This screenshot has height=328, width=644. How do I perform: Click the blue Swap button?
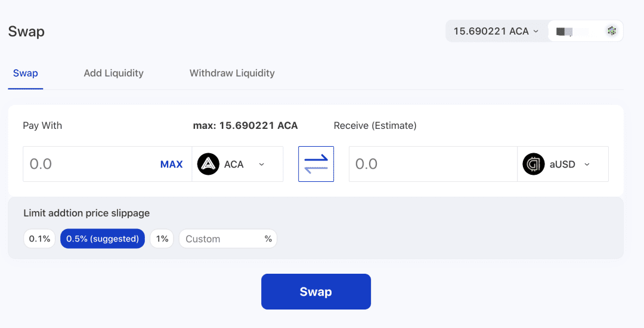point(316,292)
